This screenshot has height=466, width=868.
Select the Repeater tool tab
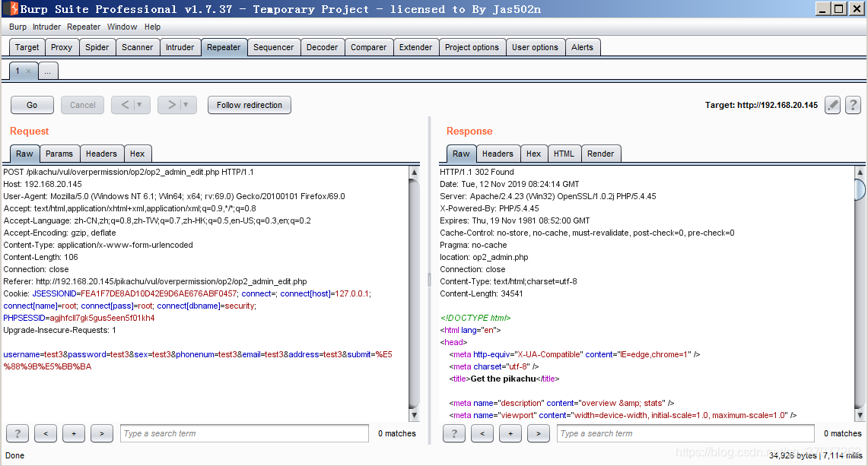pos(224,47)
